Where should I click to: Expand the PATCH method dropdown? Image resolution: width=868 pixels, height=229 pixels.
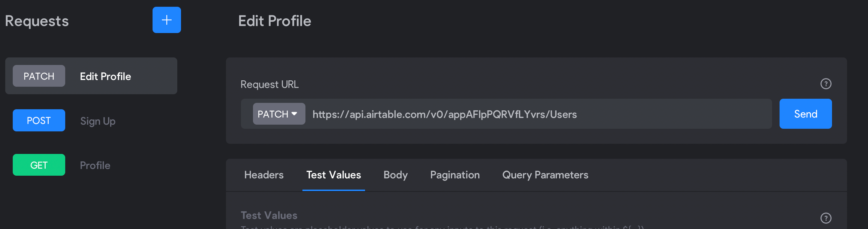tap(279, 114)
